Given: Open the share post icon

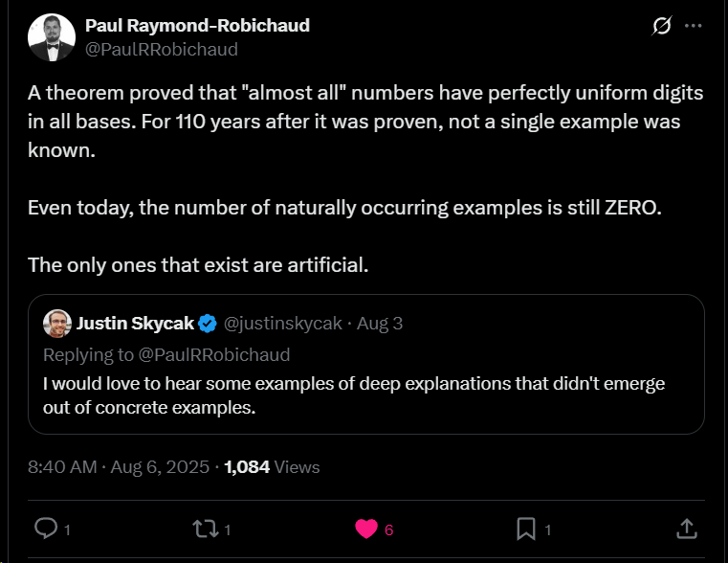Looking at the screenshot, I should pyautogui.click(x=686, y=529).
